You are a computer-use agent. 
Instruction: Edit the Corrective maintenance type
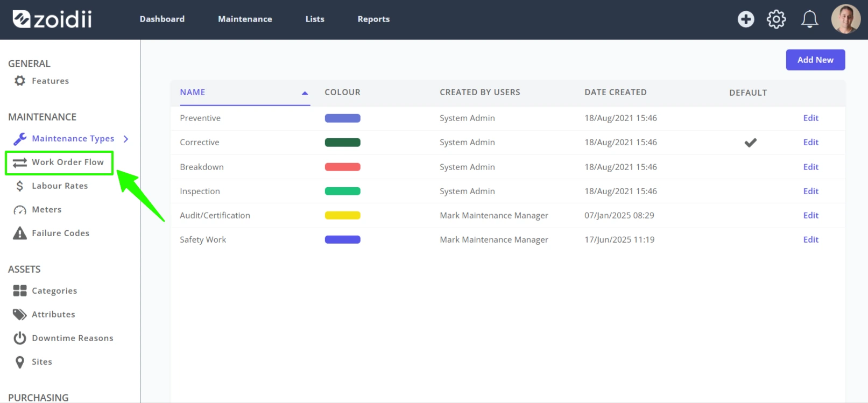[x=810, y=143]
